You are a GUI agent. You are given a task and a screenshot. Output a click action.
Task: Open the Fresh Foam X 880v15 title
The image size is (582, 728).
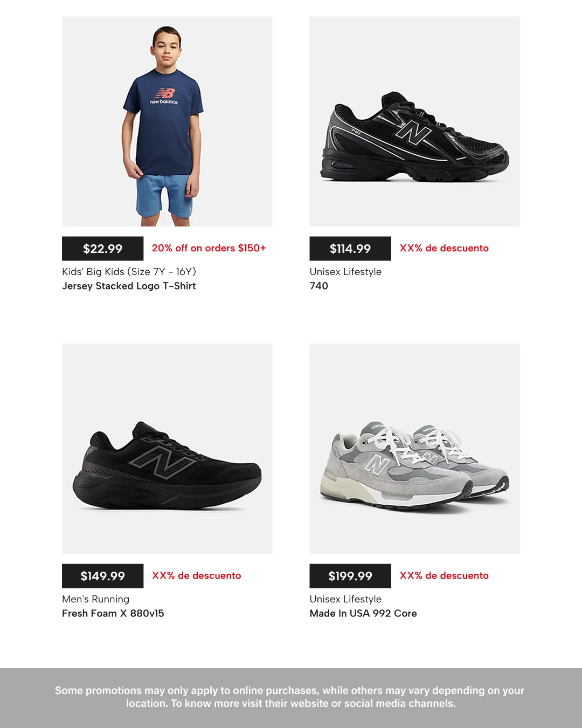[113, 613]
